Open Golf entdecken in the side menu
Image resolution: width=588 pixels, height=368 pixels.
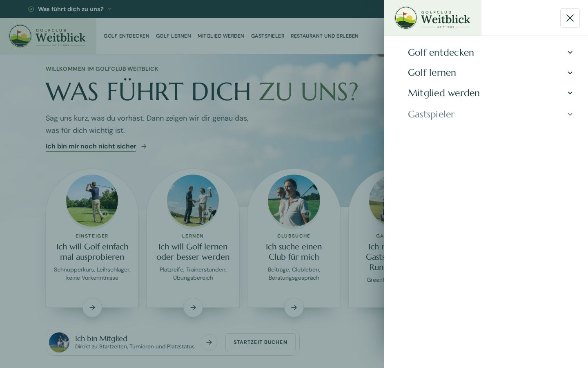point(441,52)
